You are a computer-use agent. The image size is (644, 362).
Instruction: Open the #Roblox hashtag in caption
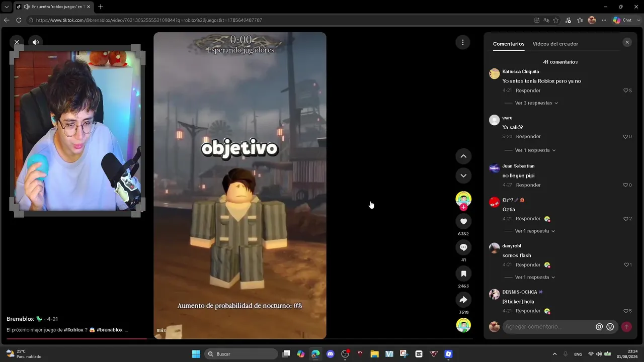[73, 330]
